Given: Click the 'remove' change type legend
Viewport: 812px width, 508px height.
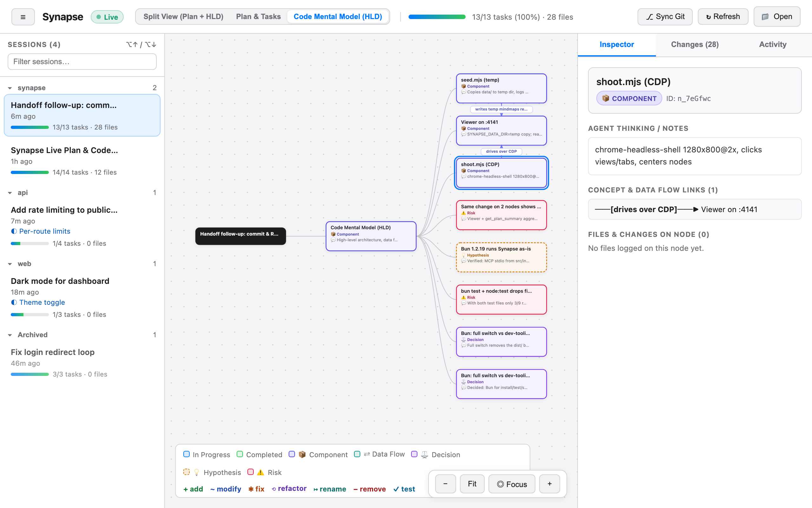Looking at the screenshot, I should tap(370, 489).
